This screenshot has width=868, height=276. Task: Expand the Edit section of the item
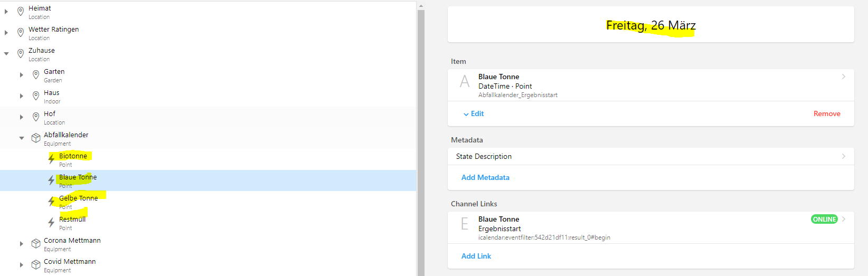(x=474, y=114)
